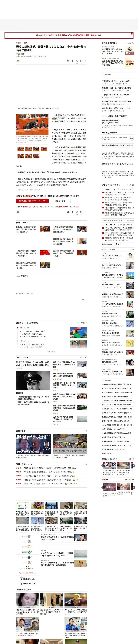Image resolution: width=138 pixels, height=644 pixels.
Task: Select the はてなブックマーク social ranking tab
Action: tap(126, 225)
